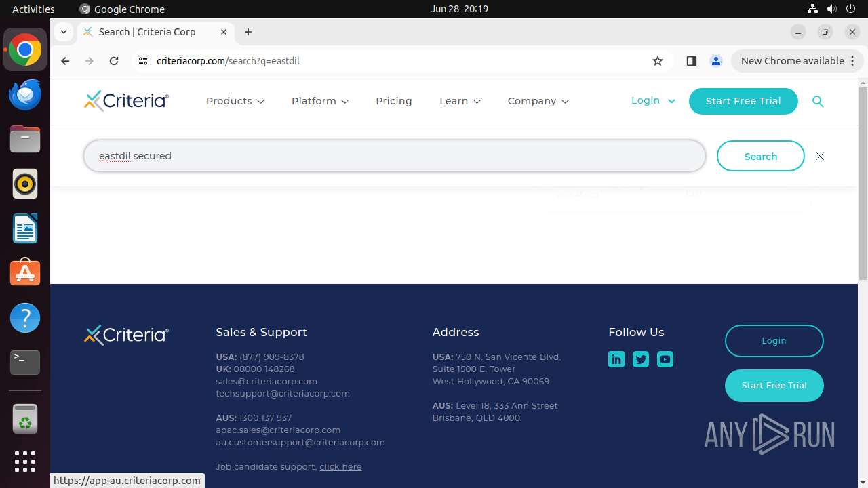The width and height of the screenshot is (868, 488).
Task: Reload the page
Action: point(114,61)
